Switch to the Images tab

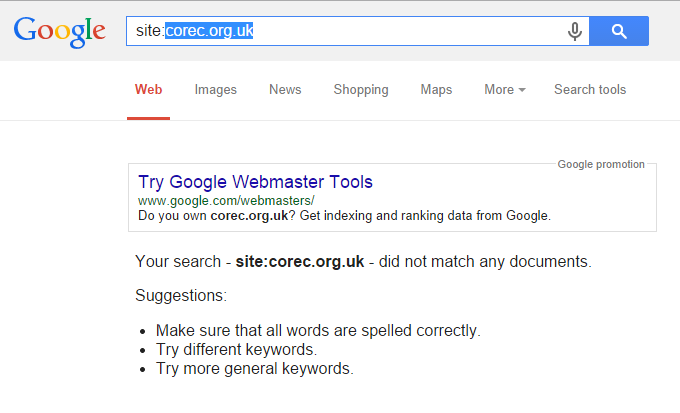216,89
